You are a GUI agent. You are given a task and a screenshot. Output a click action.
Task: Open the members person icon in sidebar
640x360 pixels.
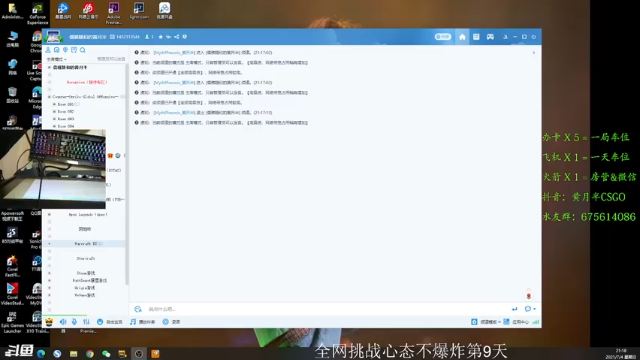click(48, 50)
